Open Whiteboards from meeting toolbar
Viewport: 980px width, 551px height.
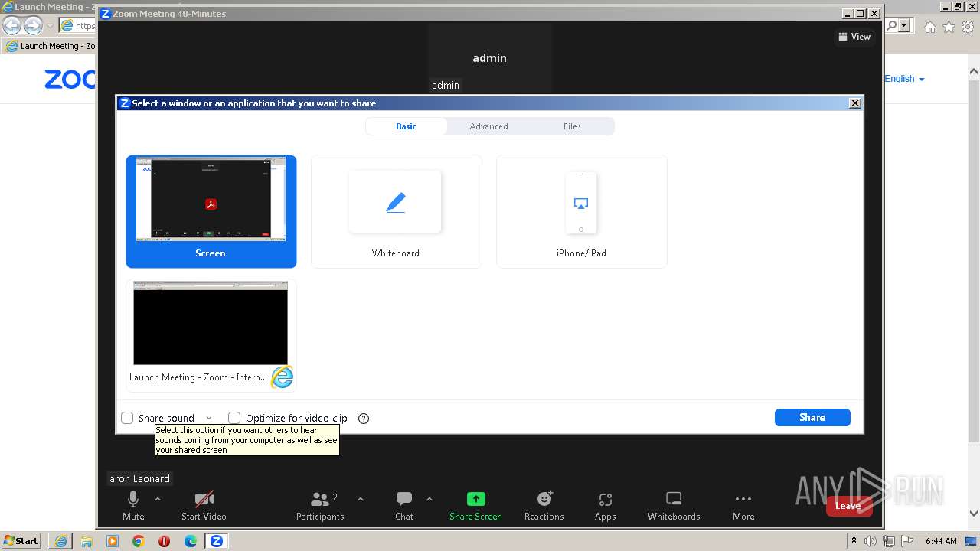pos(674,505)
